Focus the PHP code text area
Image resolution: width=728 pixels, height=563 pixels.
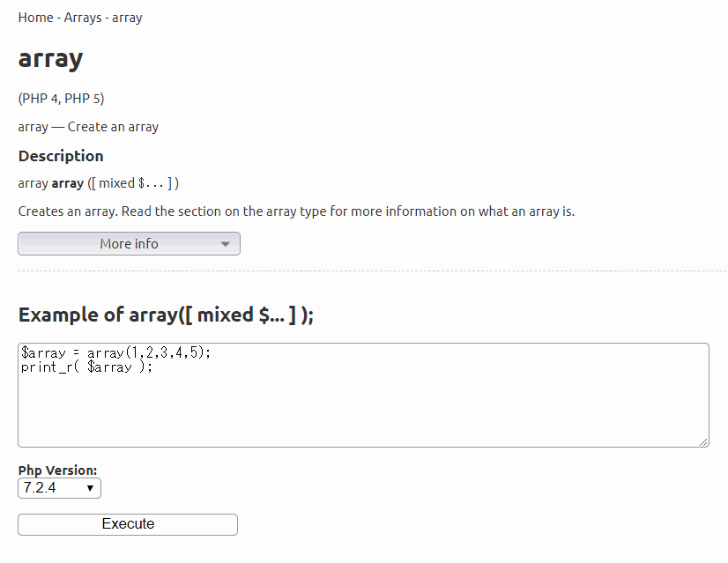pos(362,405)
